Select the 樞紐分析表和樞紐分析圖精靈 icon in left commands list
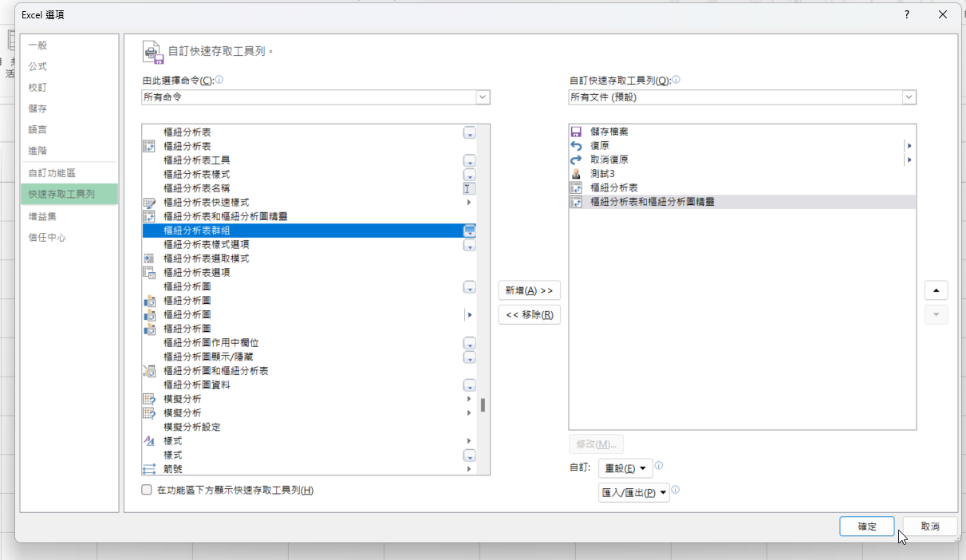The width and height of the screenshot is (966, 560). (x=148, y=216)
